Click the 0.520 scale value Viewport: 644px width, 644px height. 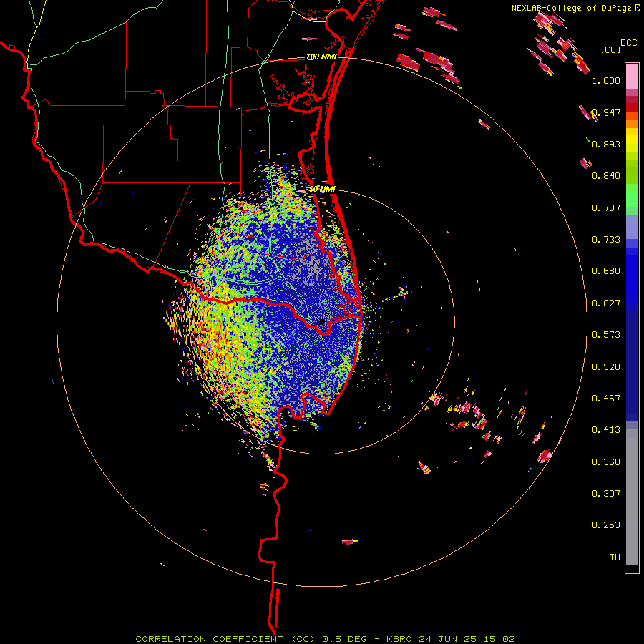[606, 366]
